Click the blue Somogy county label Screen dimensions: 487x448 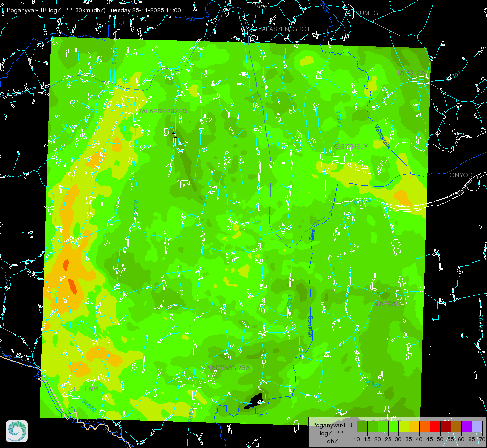coord(310,327)
